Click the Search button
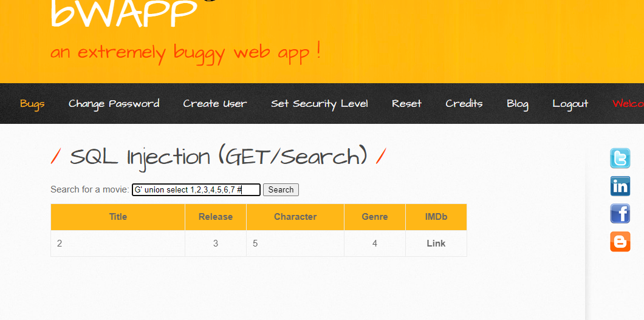 [x=281, y=190]
